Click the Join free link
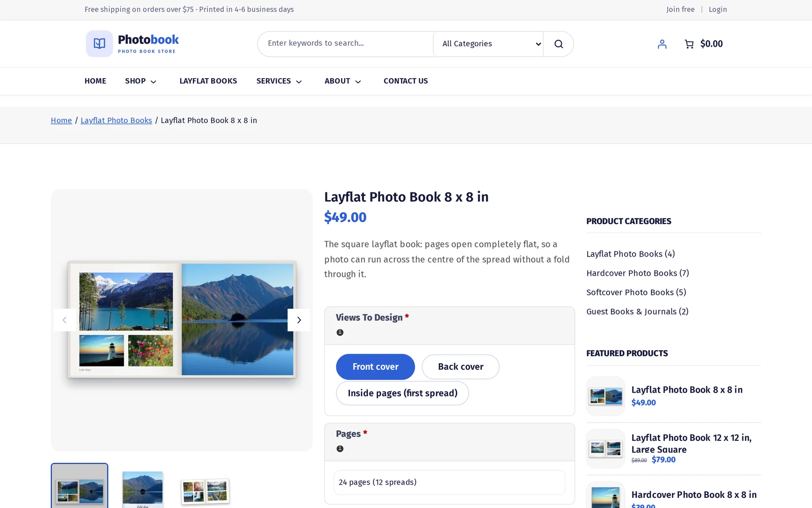Image resolution: width=812 pixels, height=508 pixels. tap(681, 10)
